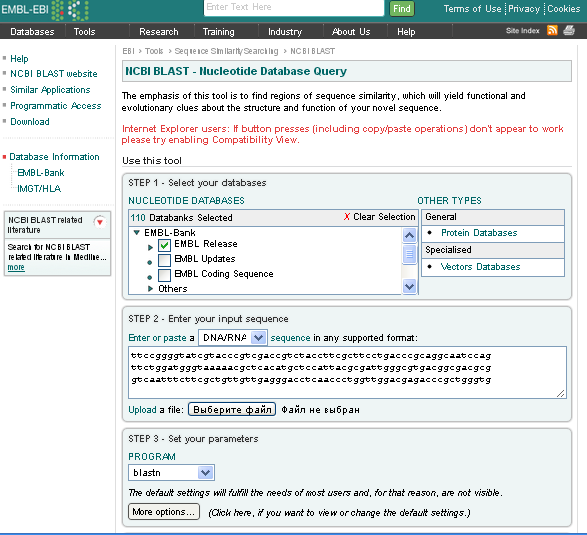
Task: Open the Help menu in navigation bar
Action: pyautogui.click(x=406, y=32)
